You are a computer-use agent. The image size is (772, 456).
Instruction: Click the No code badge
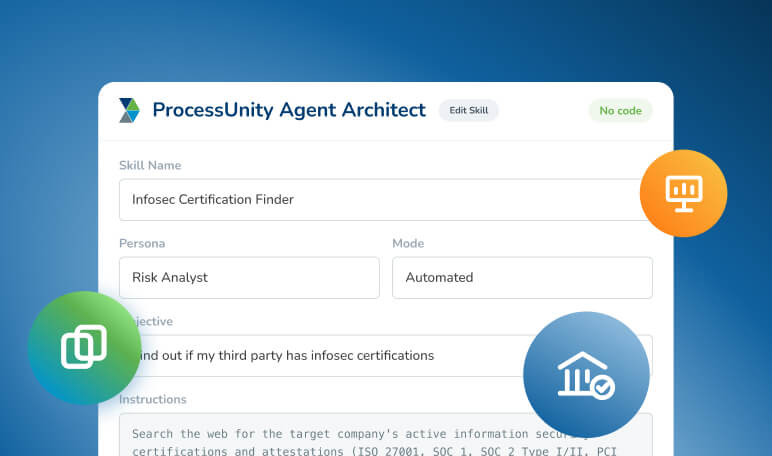(x=620, y=111)
